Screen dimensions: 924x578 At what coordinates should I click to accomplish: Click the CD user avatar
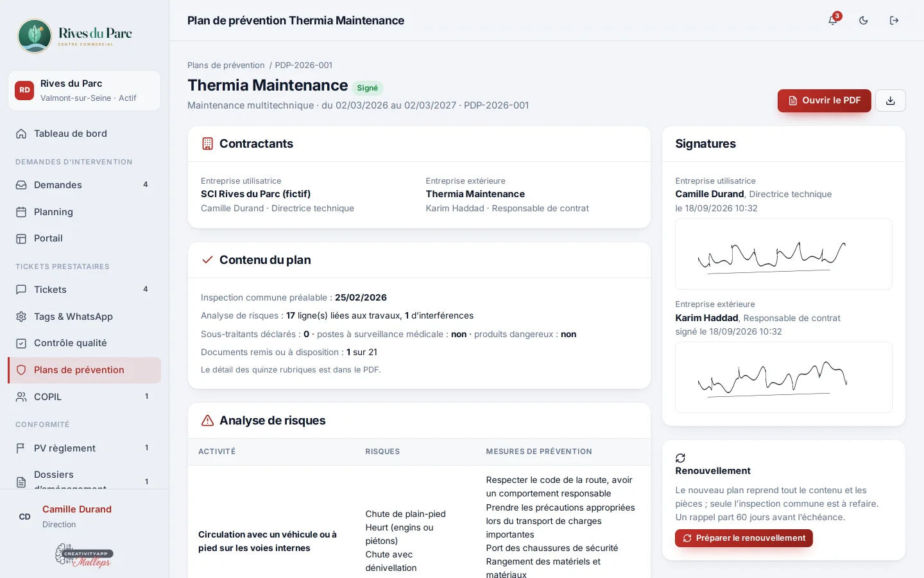click(25, 516)
